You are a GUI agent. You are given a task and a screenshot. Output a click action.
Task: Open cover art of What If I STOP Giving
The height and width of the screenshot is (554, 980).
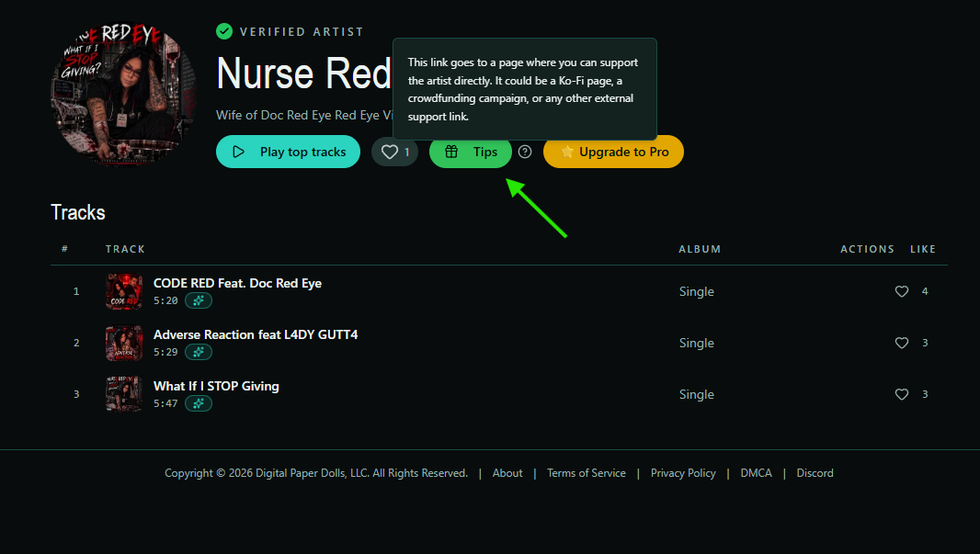pyautogui.click(x=124, y=394)
